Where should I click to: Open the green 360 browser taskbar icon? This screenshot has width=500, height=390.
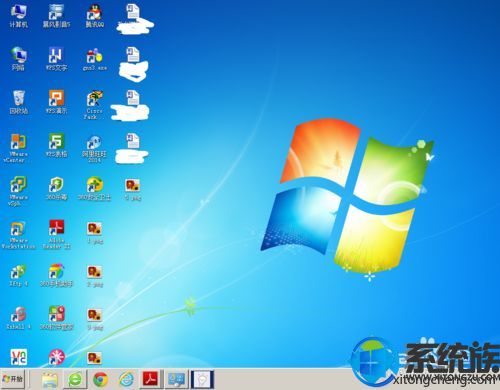pos(75,379)
